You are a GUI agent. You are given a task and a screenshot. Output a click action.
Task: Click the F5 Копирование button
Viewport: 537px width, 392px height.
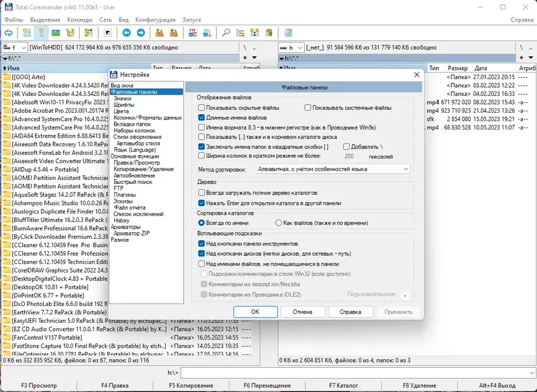click(191, 385)
